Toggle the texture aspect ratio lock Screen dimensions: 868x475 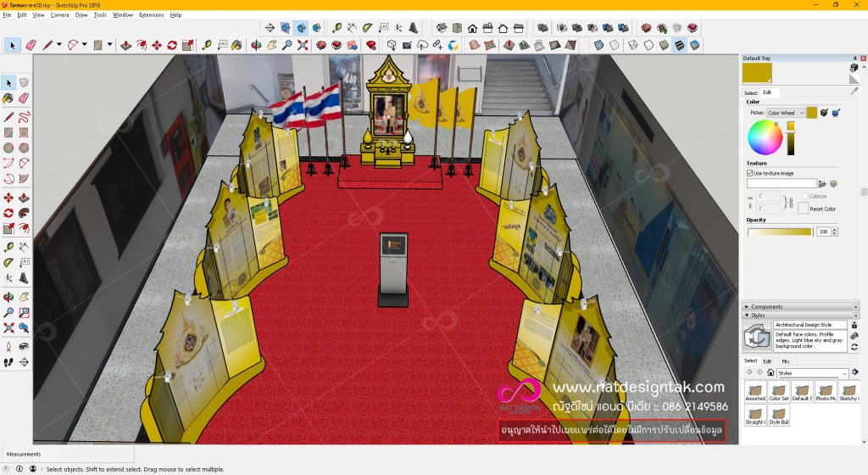[x=793, y=203]
